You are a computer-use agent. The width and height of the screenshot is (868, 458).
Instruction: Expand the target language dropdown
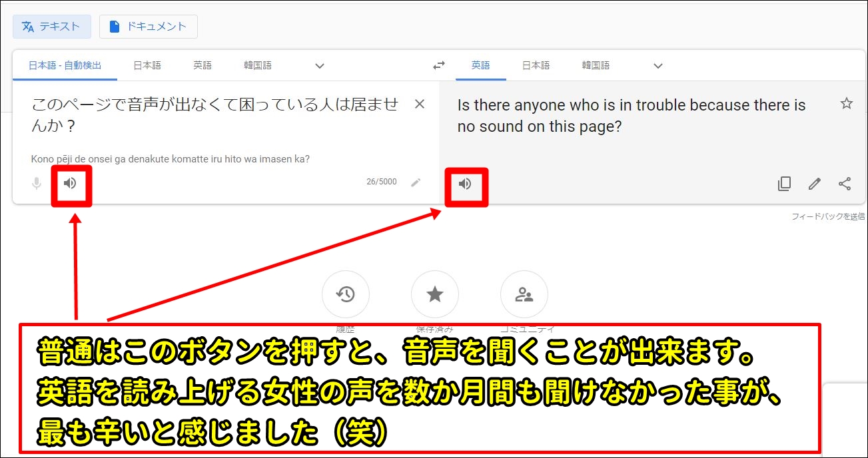[658, 66]
